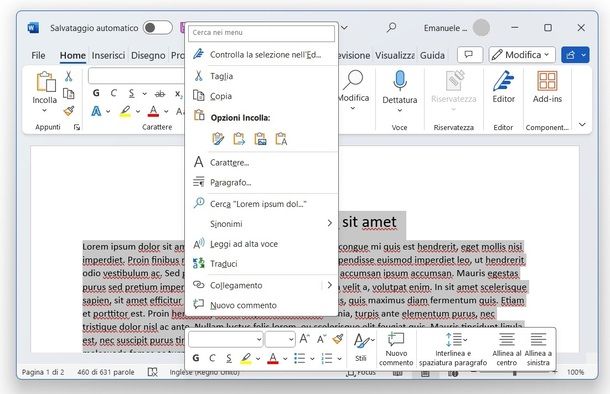Open Add-ins from the ribbon
Screen dimensions: 610x394
point(547,86)
